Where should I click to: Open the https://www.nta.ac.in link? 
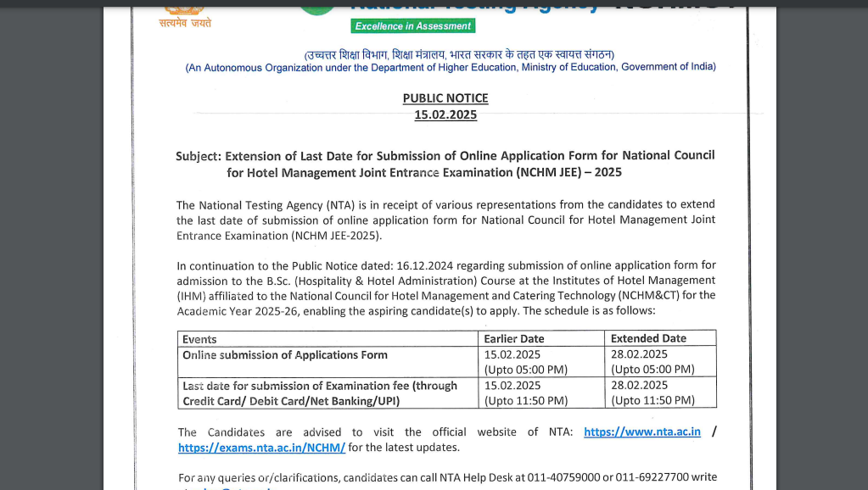(642, 432)
